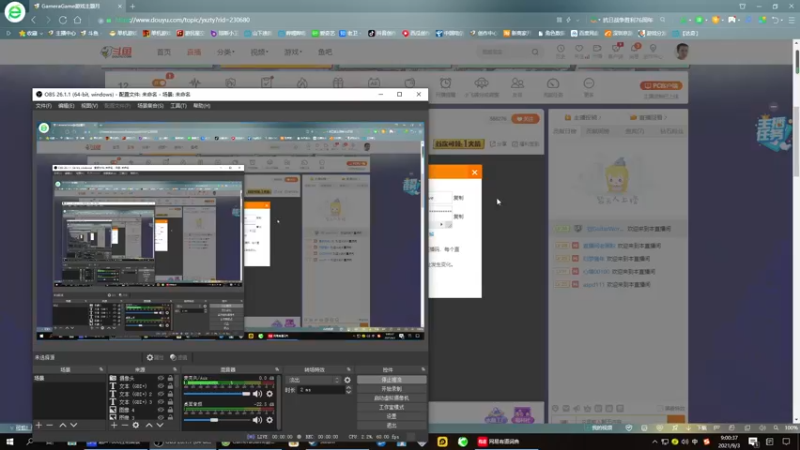
Task: Adjust the 桌面音频 volume slider
Action: 217,420
